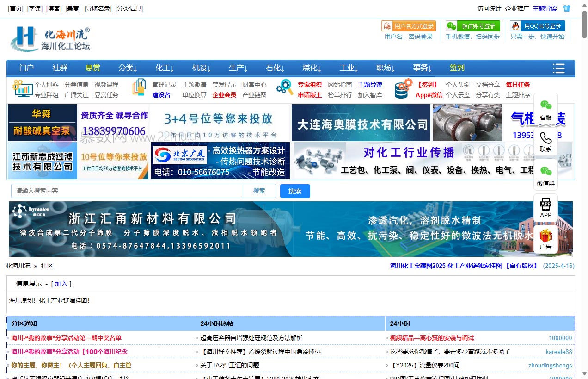
Task: Expand the 化工↓ navigation dropdown
Action: pos(165,68)
